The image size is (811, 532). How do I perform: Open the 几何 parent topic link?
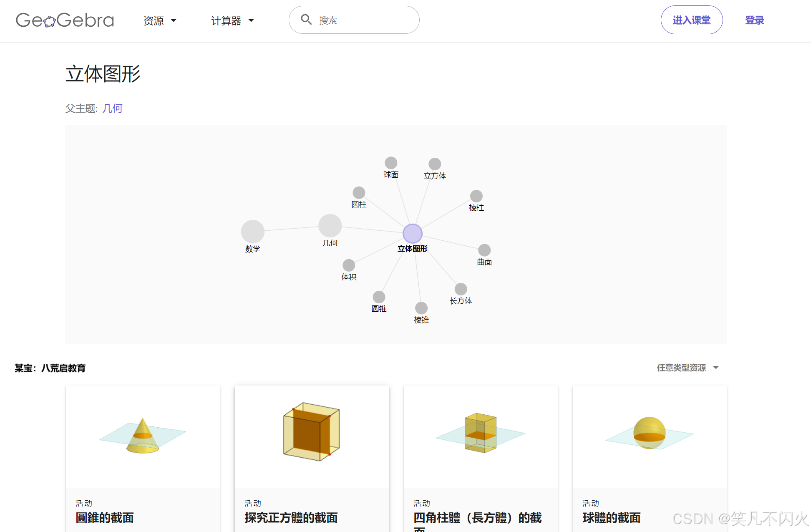point(112,108)
